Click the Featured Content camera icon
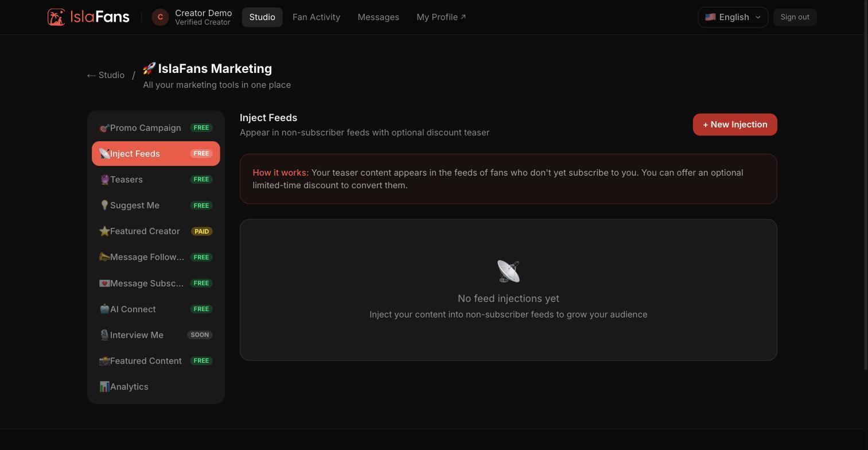 (x=104, y=361)
